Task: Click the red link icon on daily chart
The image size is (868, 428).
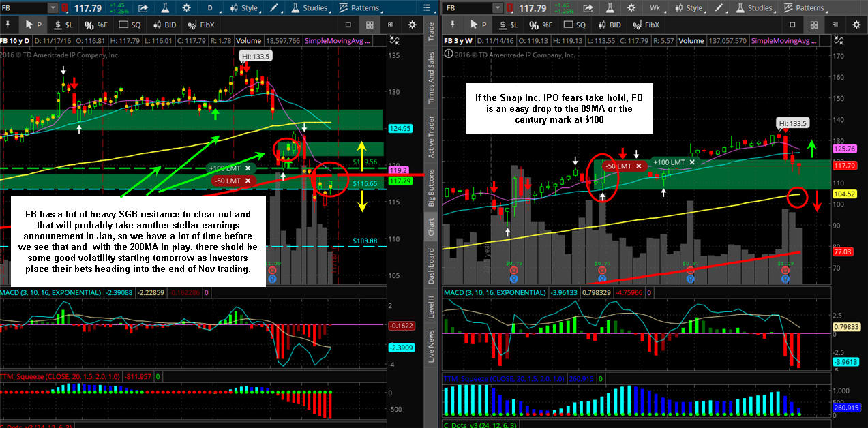Action: tap(65, 8)
